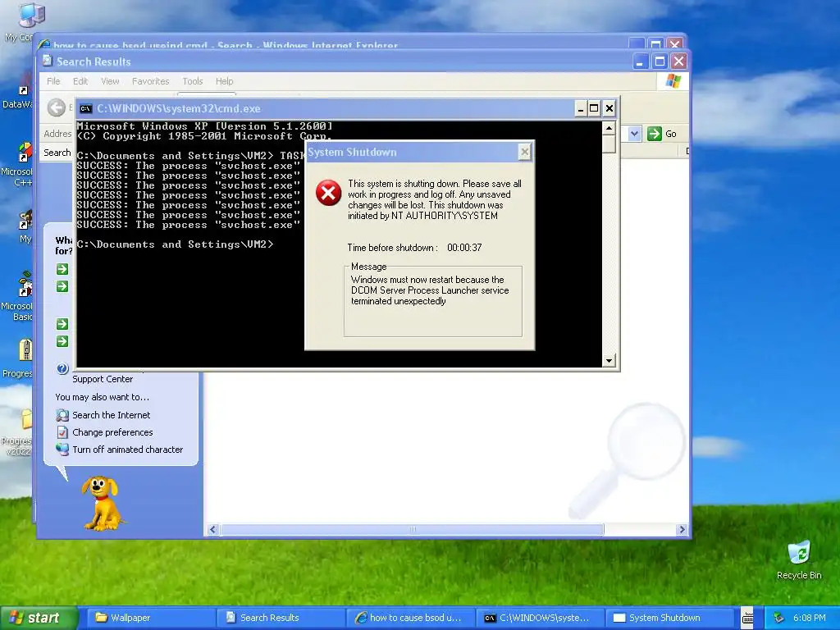The width and height of the screenshot is (840, 630).
Task: Click cmd.exe title bar system icon
Action: pos(85,109)
